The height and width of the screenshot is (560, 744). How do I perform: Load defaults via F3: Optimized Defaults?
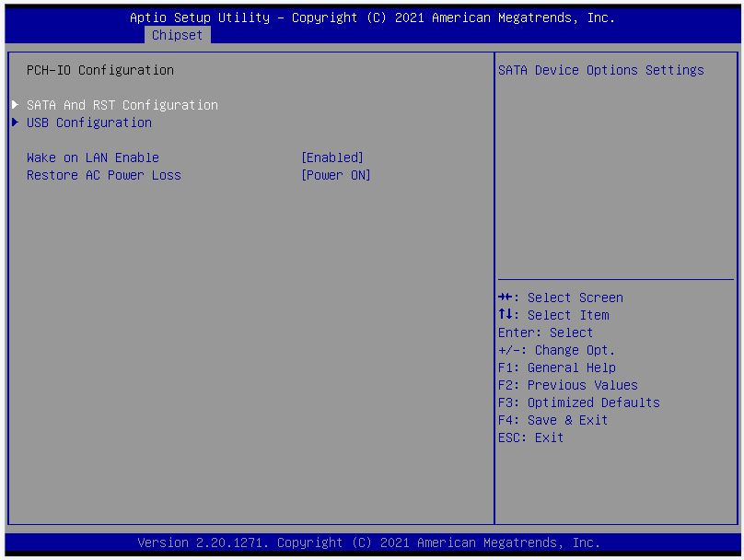click(x=578, y=402)
